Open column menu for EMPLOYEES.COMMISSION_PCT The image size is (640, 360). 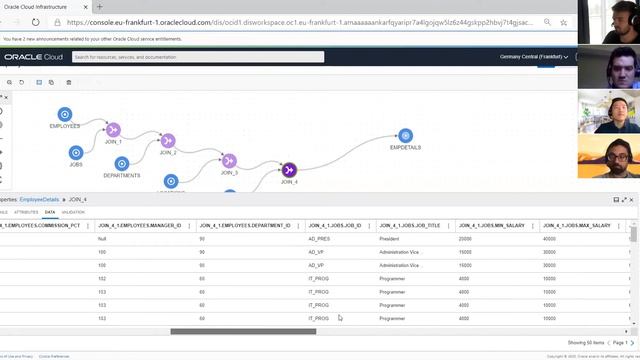[88, 226]
